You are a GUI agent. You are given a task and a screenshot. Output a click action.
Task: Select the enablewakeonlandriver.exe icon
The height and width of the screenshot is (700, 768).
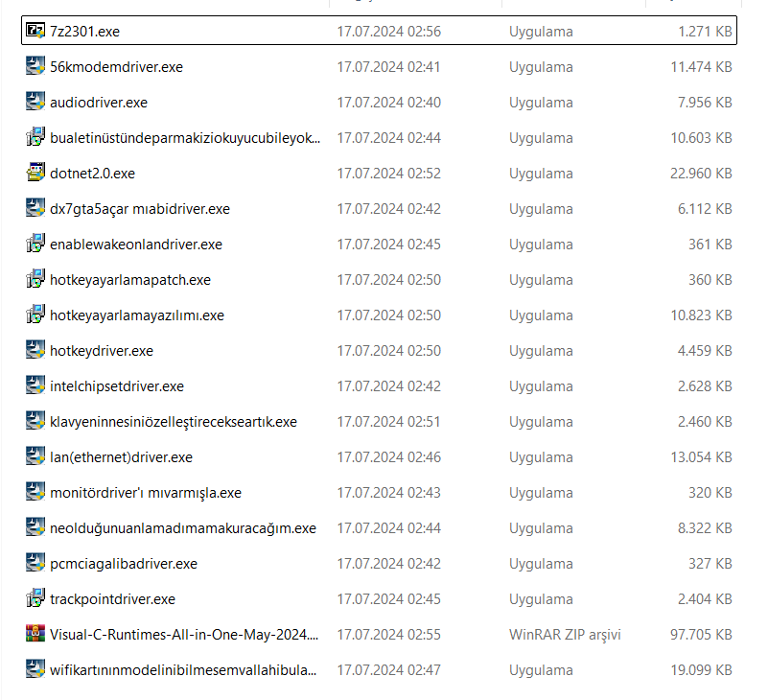pos(35,244)
